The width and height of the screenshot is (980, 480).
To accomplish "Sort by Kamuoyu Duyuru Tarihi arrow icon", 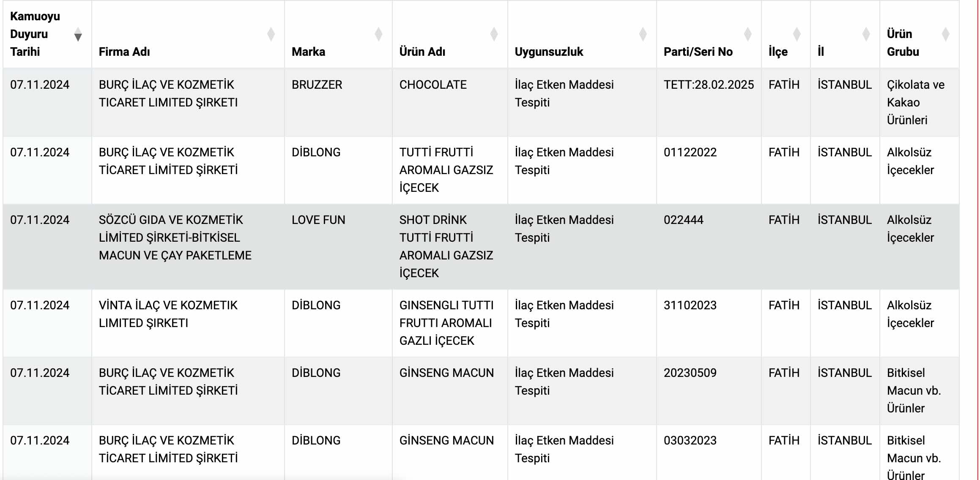I will pyautogui.click(x=78, y=34).
